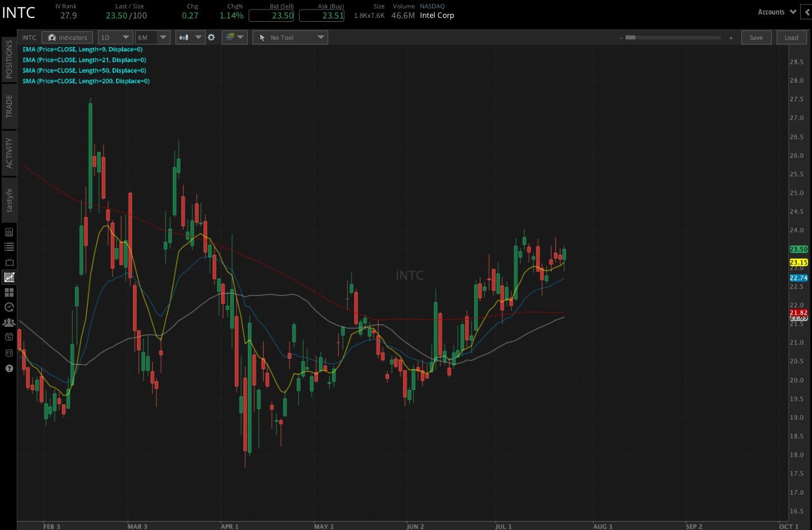This screenshot has height=530, width=812.
Task: Open the people group sidebar icon
Action: (x=9, y=322)
